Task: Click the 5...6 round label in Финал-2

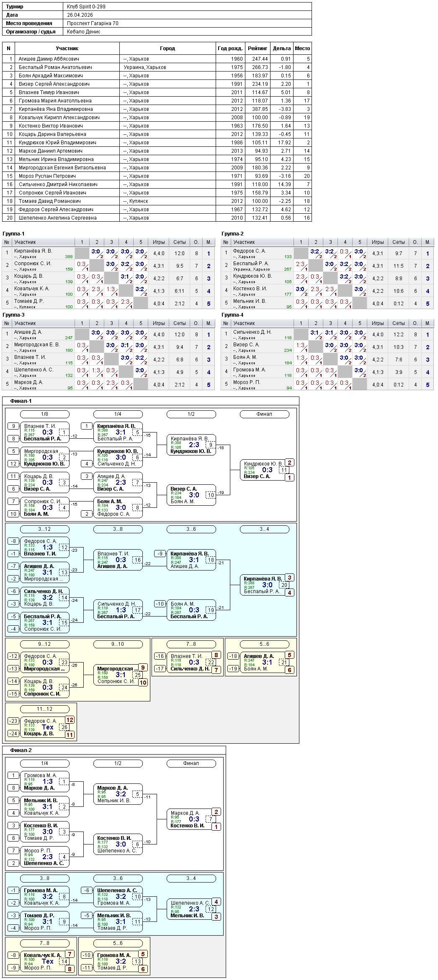Action: point(118,943)
